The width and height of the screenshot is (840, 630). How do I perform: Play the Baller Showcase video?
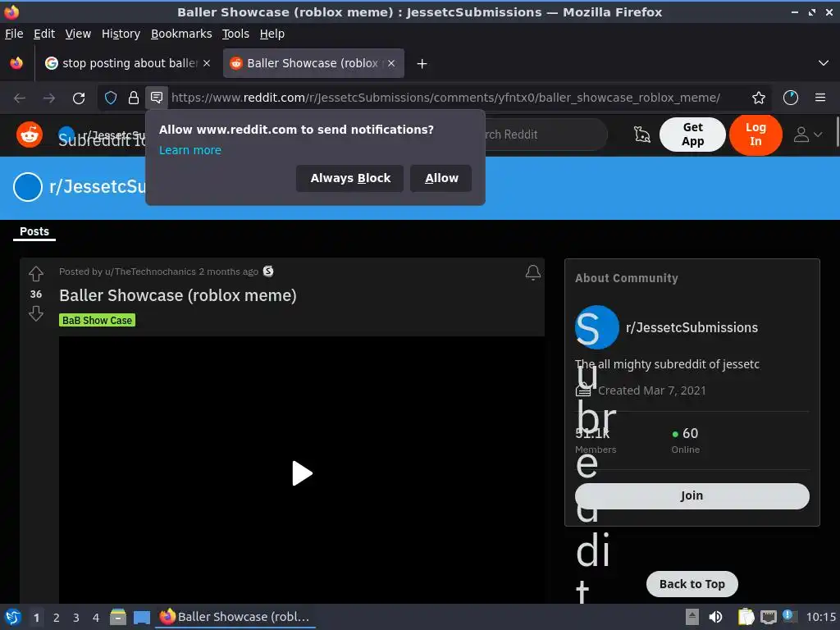point(302,473)
